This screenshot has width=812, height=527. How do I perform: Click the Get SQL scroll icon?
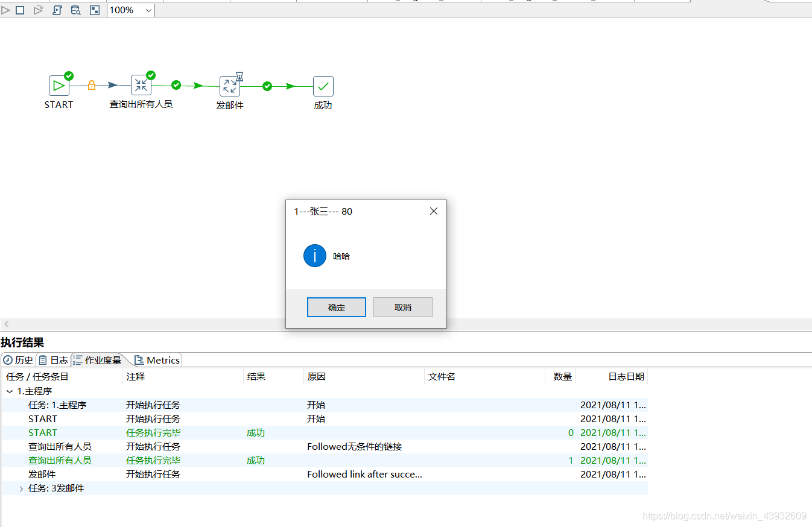[x=57, y=10]
